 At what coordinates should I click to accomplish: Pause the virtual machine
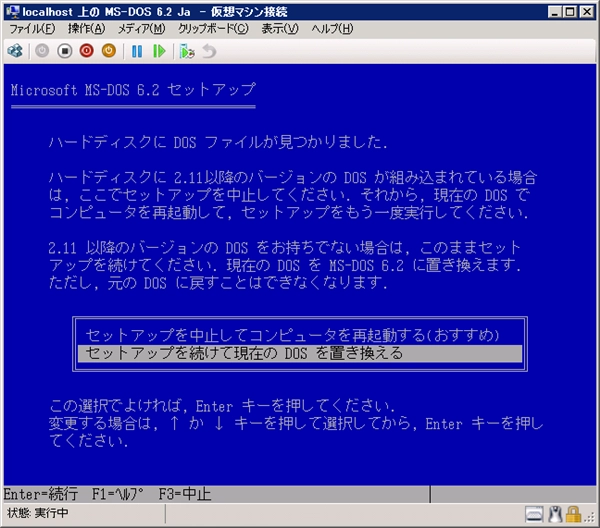point(137,51)
